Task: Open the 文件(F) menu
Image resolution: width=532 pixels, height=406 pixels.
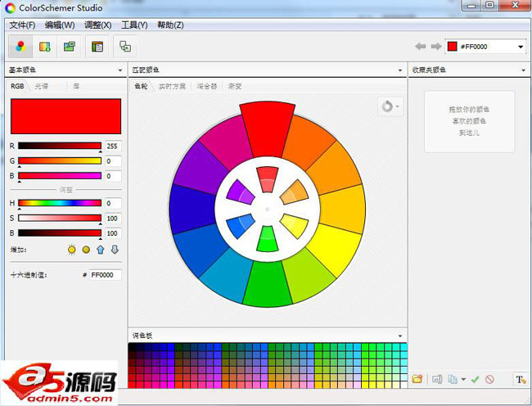Action: pyautogui.click(x=22, y=25)
